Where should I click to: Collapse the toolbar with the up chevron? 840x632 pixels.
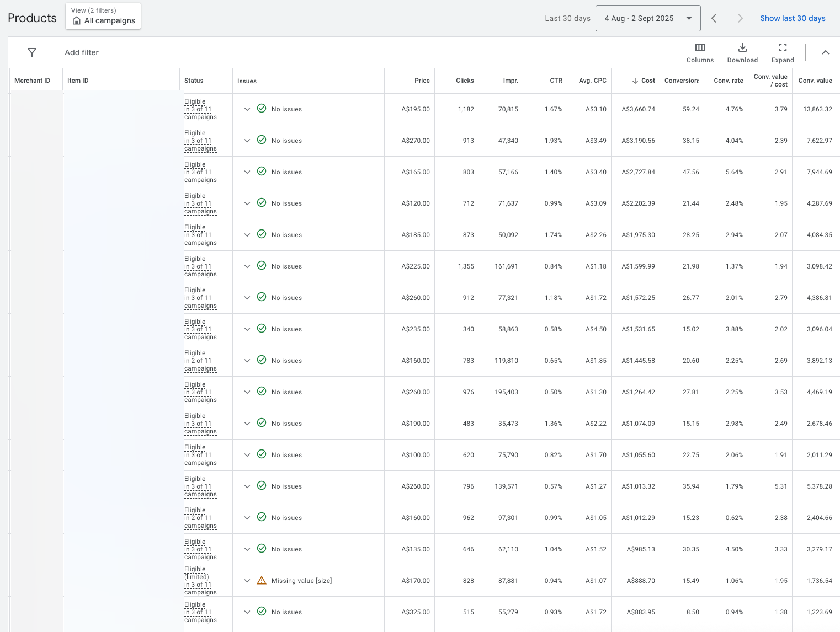826,52
